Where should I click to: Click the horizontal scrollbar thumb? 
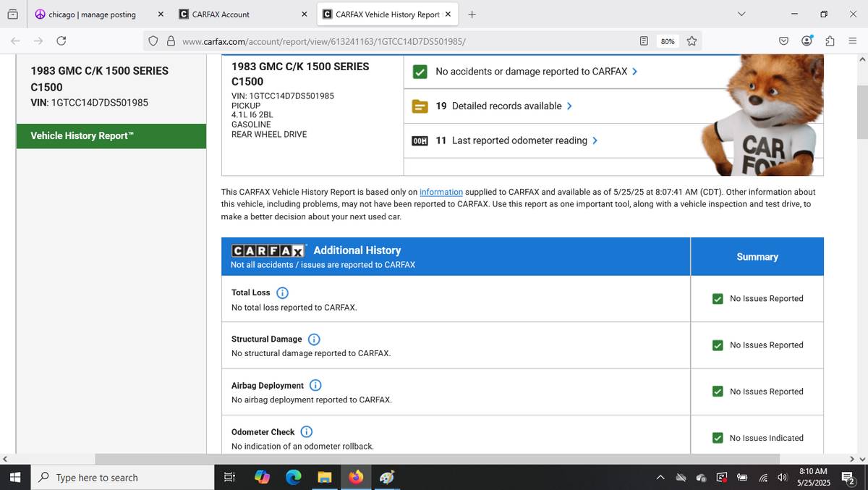pos(438,459)
